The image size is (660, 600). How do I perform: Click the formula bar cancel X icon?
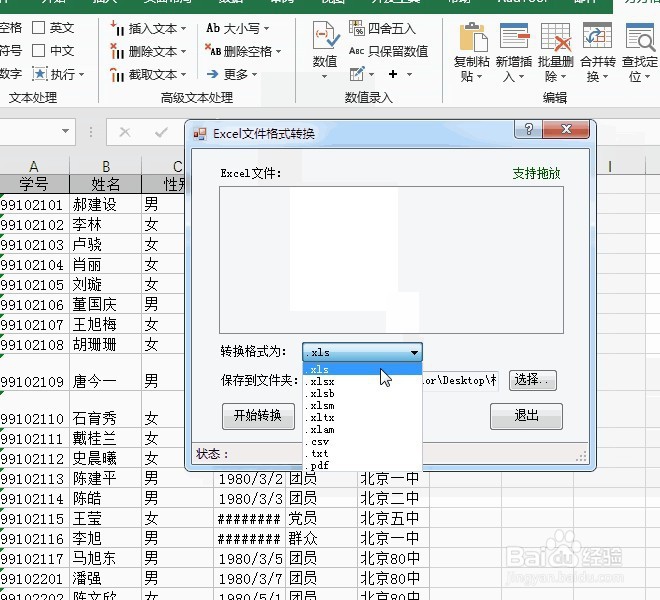coord(125,132)
